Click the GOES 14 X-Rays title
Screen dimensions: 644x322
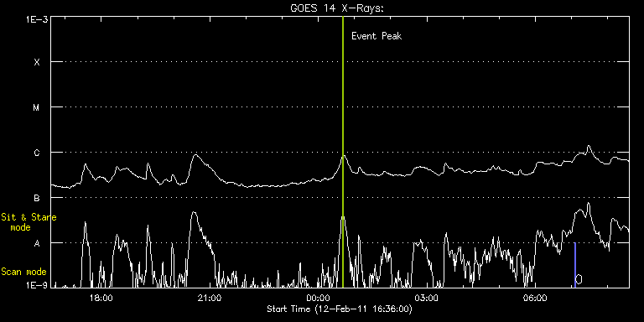337,8
